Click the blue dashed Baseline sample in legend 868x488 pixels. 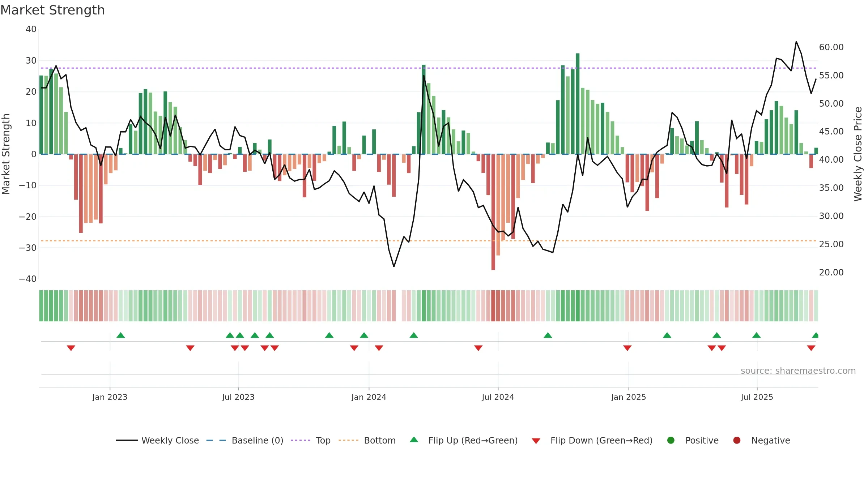tap(216, 440)
